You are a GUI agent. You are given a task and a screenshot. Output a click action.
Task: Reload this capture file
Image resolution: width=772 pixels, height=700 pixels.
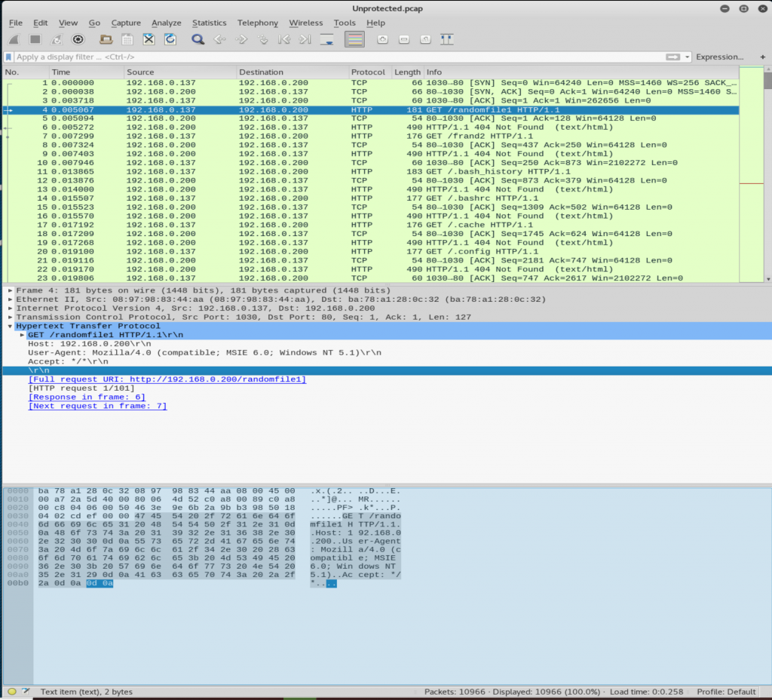coord(170,39)
